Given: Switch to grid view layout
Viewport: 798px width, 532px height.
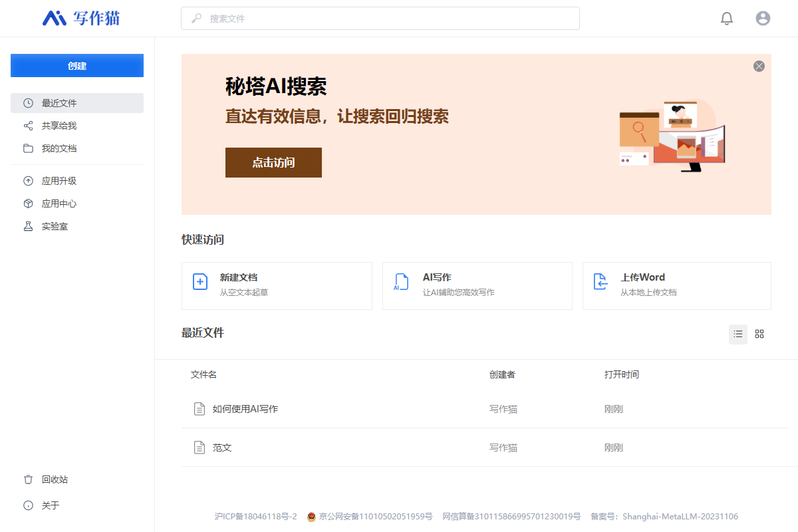Looking at the screenshot, I should [x=759, y=334].
